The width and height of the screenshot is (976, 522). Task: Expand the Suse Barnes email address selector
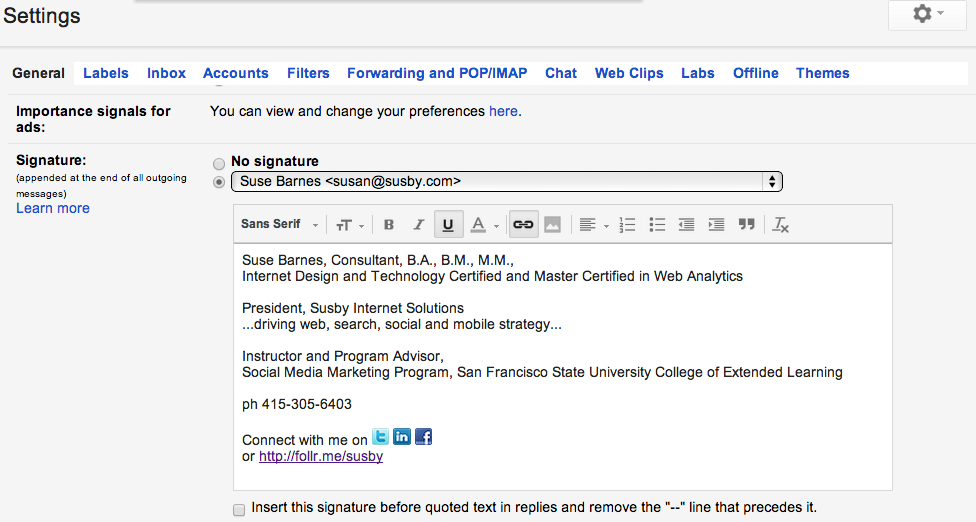pyautogui.click(x=506, y=182)
